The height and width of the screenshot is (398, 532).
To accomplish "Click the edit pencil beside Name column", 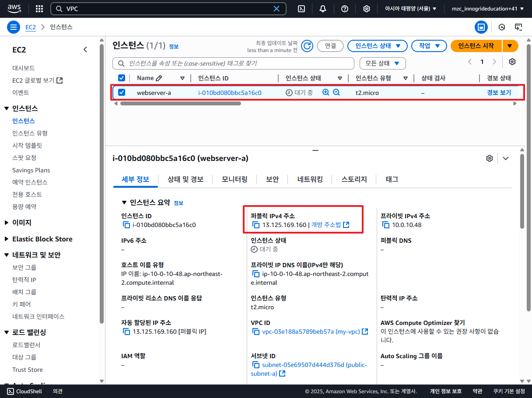I will point(159,78).
